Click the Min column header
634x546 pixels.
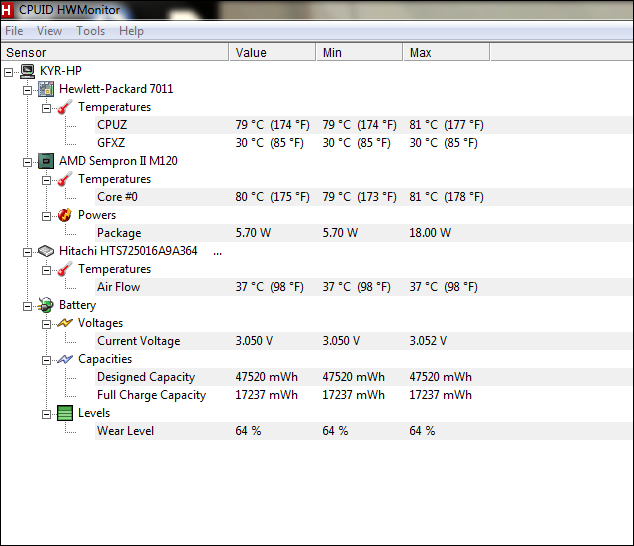click(x=359, y=53)
